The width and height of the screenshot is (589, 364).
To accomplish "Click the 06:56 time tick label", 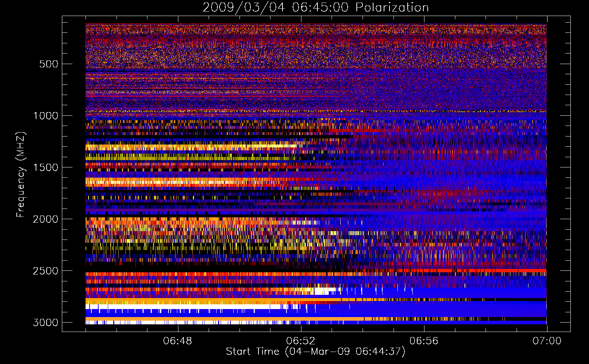I will tap(424, 341).
